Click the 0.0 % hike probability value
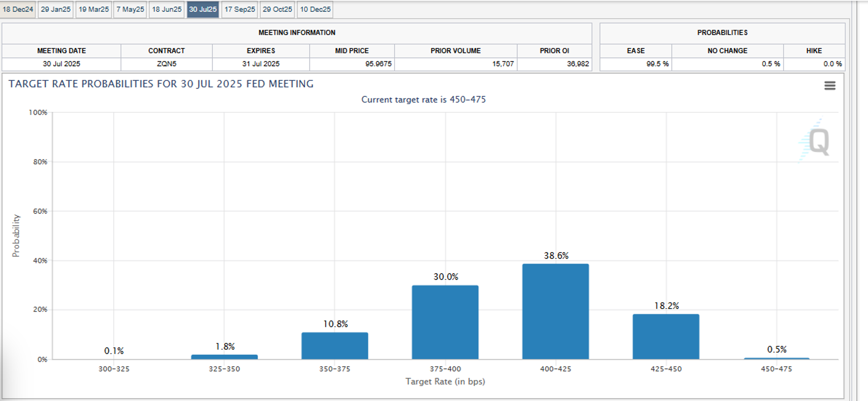Screen dimensions: 868x401 [x=833, y=64]
